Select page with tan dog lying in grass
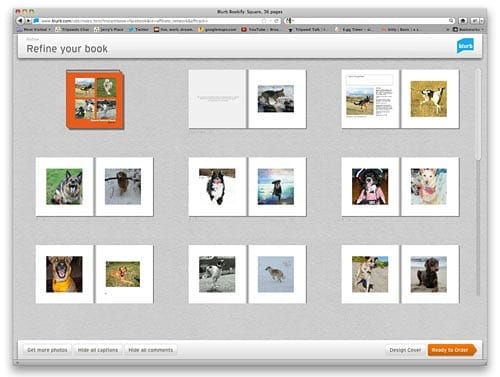 [x=124, y=274]
